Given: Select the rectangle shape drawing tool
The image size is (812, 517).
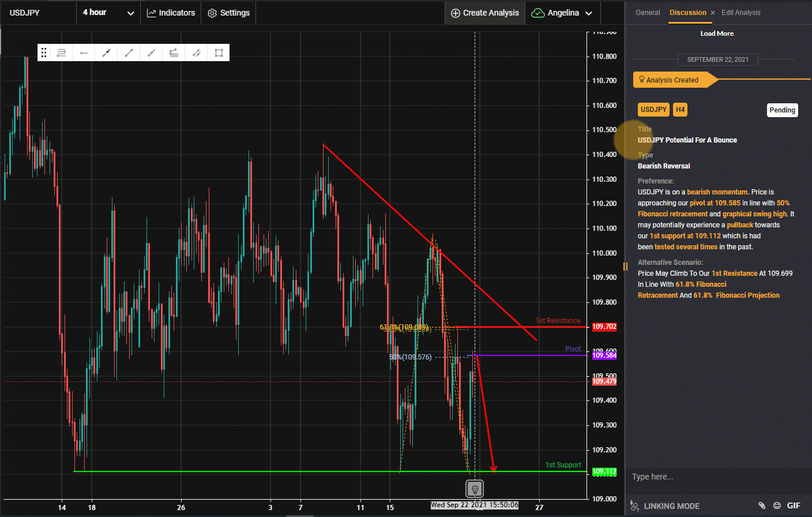Looking at the screenshot, I should click(x=219, y=53).
